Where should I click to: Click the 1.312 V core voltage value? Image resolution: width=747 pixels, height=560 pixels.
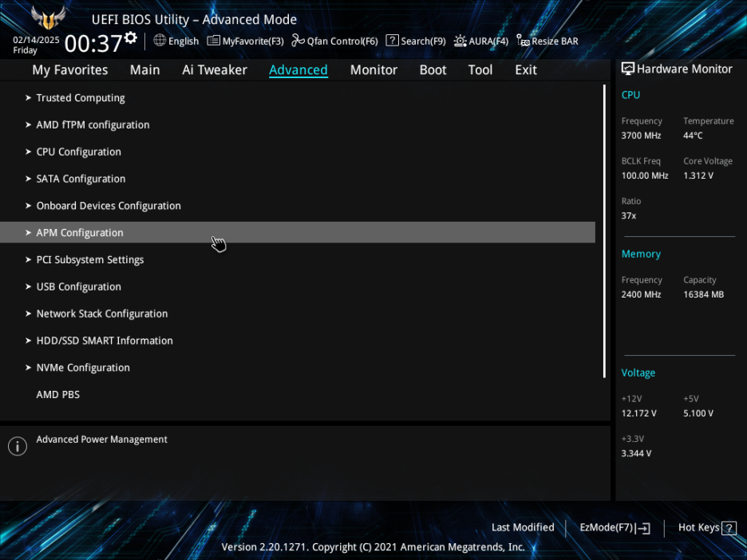[698, 175]
